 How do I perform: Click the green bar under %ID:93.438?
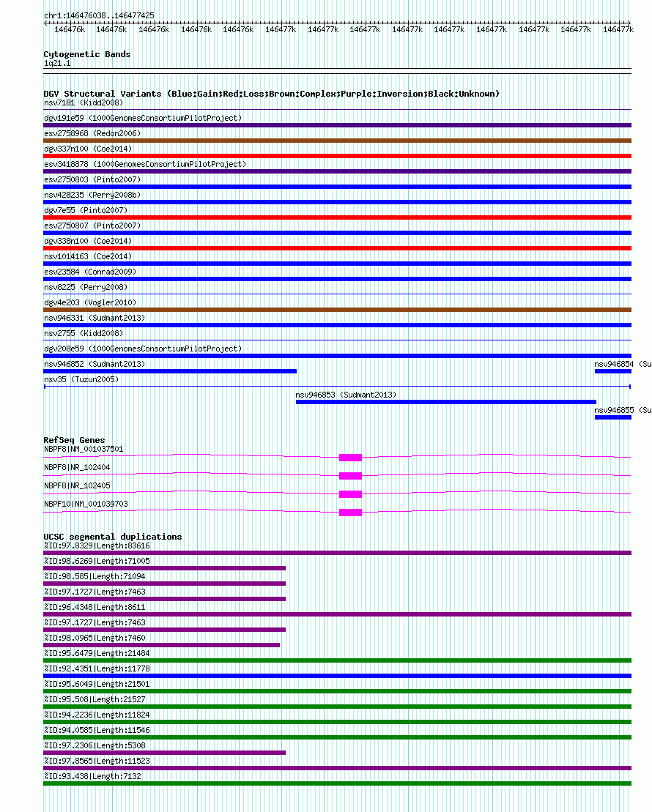click(x=338, y=783)
